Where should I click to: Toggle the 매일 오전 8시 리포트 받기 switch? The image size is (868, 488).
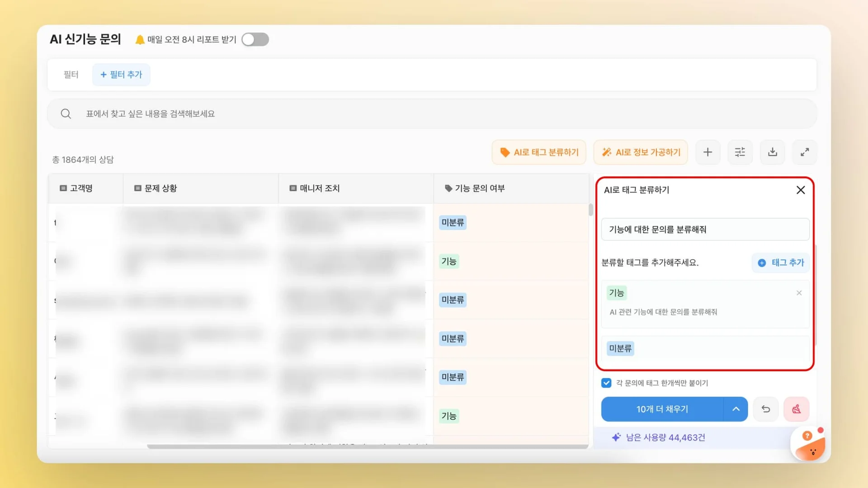255,39
